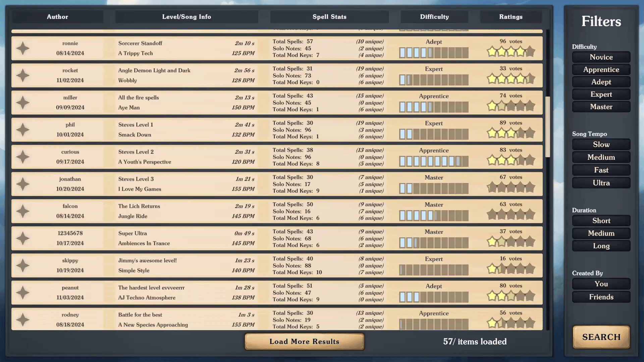Click Load More Results button
This screenshot has height=362, width=644.
coord(304,342)
